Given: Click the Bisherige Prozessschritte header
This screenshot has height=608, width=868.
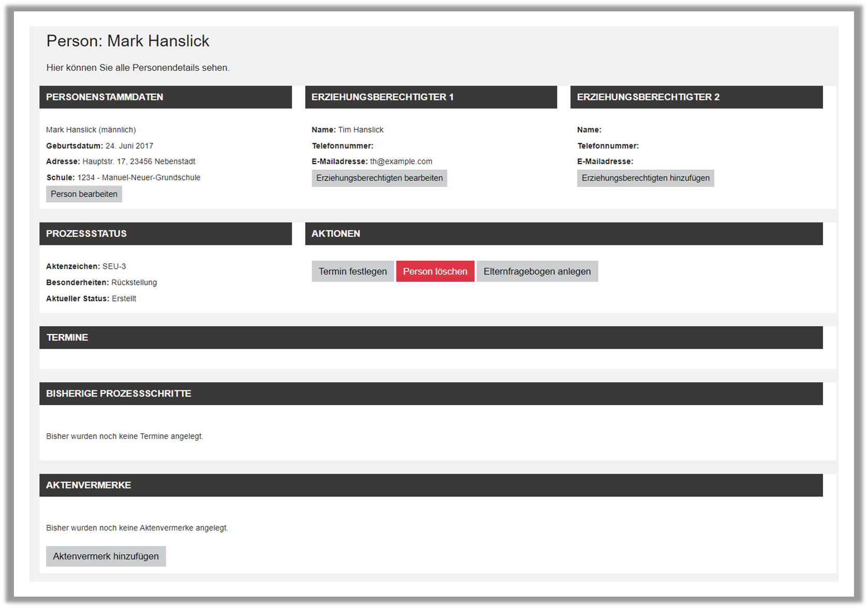Looking at the screenshot, I should click(430, 393).
